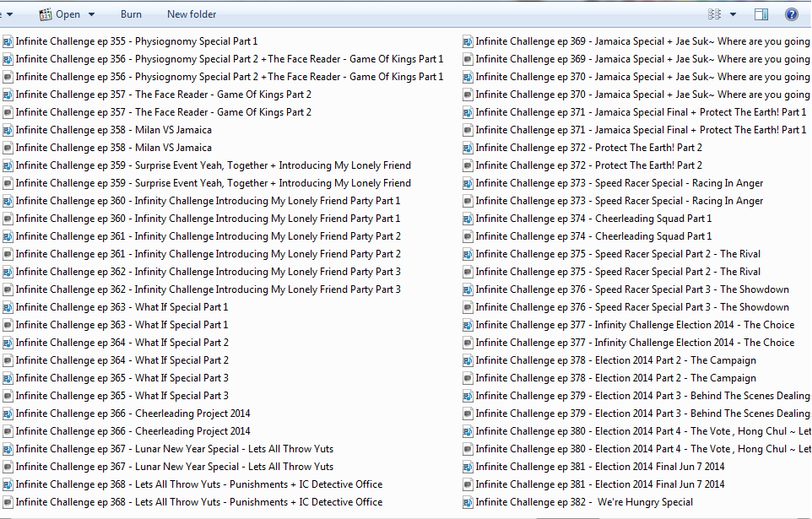Select the ep 382 We're Hungry Special filename
Viewport: 812px width, 519px height.
coord(584,502)
